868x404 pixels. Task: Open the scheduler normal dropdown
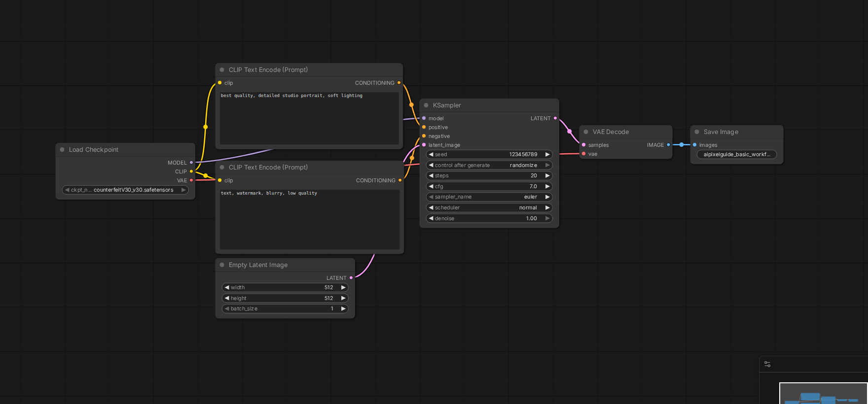(x=489, y=207)
